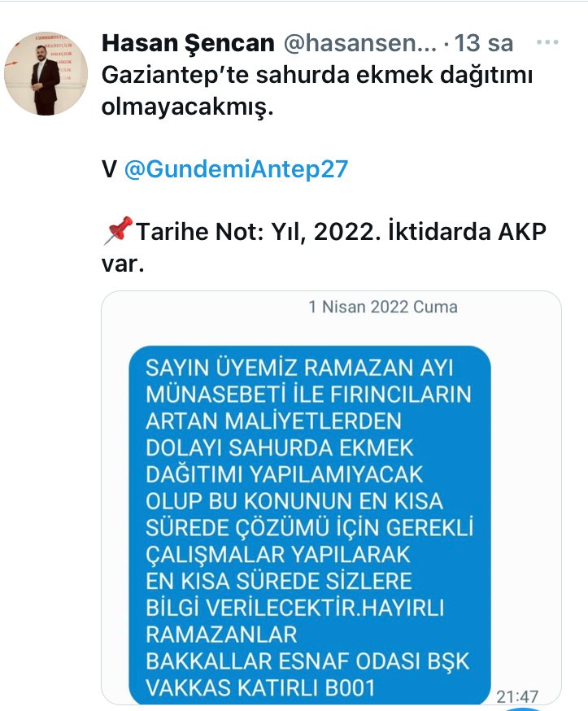
Task: Click the 1 Nisan 2022 Cuma date label
Action: click(x=383, y=307)
